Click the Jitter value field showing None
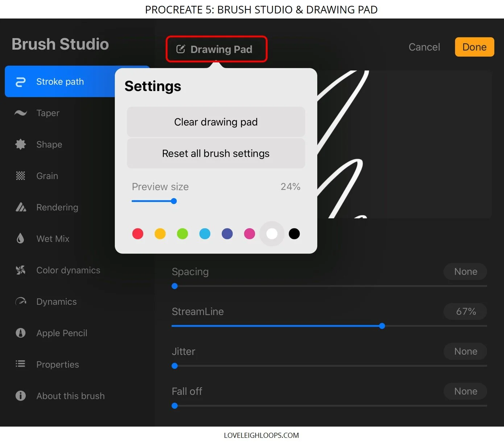 pyautogui.click(x=466, y=351)
